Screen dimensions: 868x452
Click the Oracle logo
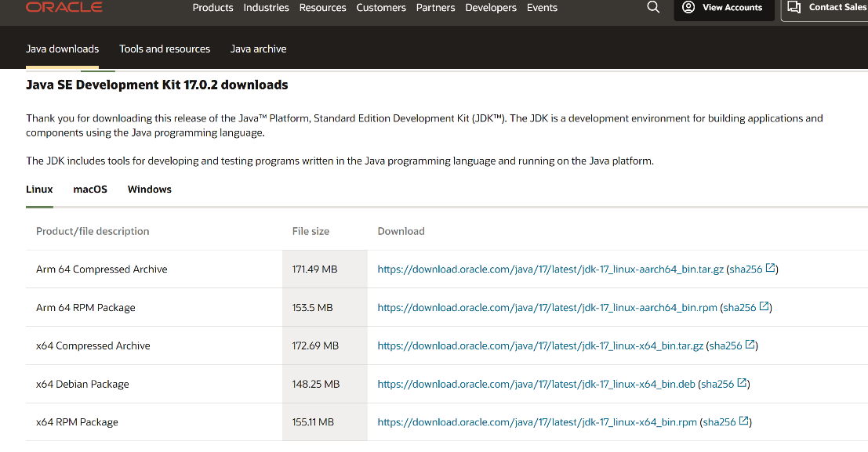[x=64, y=7]
